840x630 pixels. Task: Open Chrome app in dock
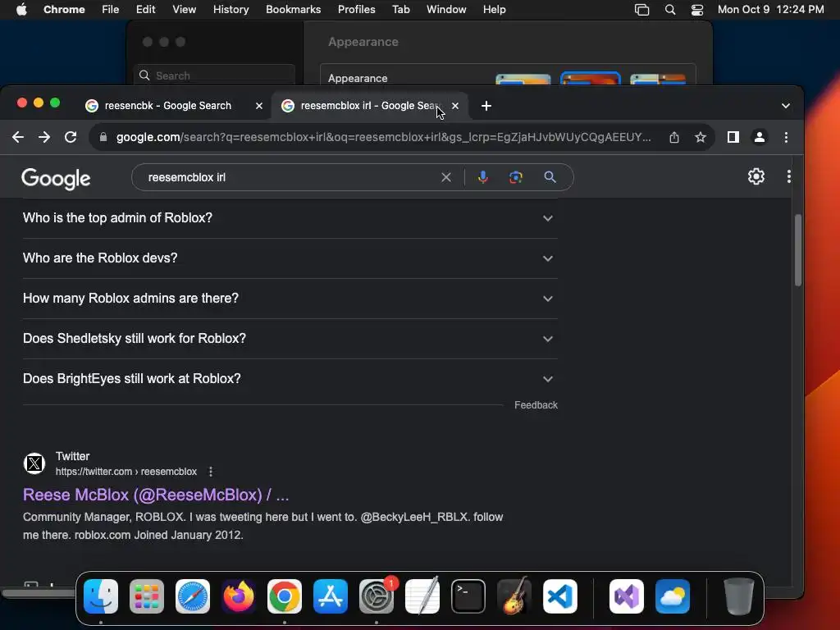pyautogui.click(x=285, y=596)
